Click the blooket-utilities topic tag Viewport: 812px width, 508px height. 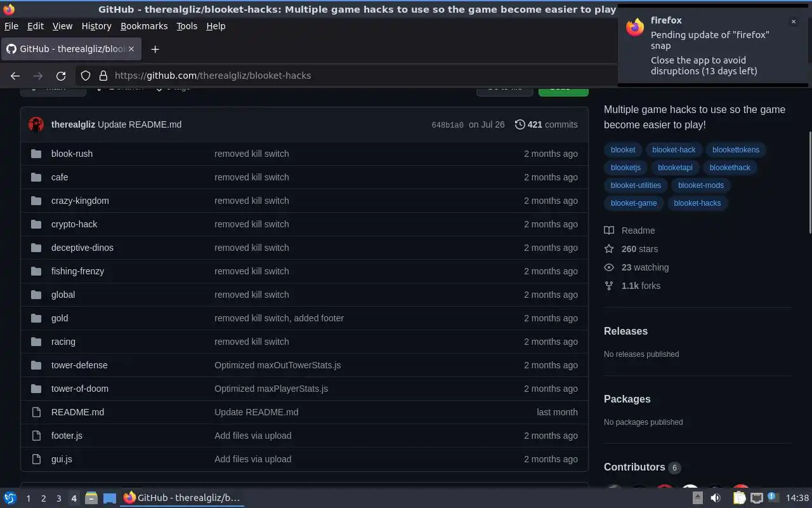(636, 185)
